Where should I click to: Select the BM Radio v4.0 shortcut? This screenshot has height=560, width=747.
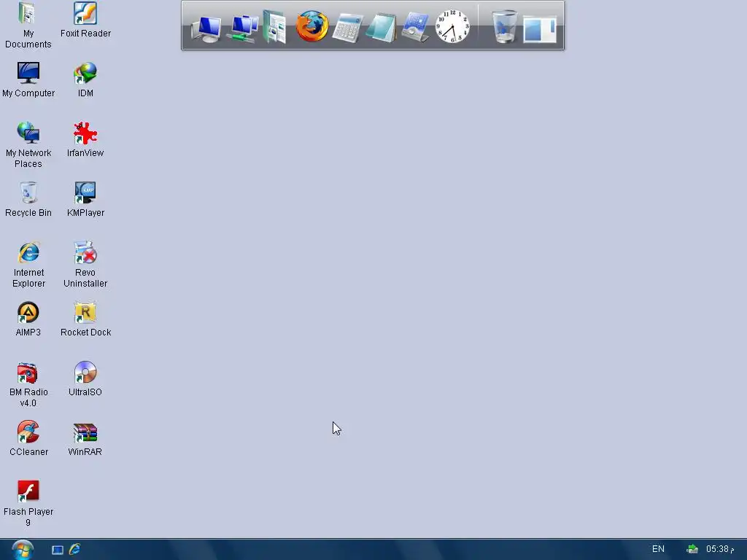click(28, 384)
